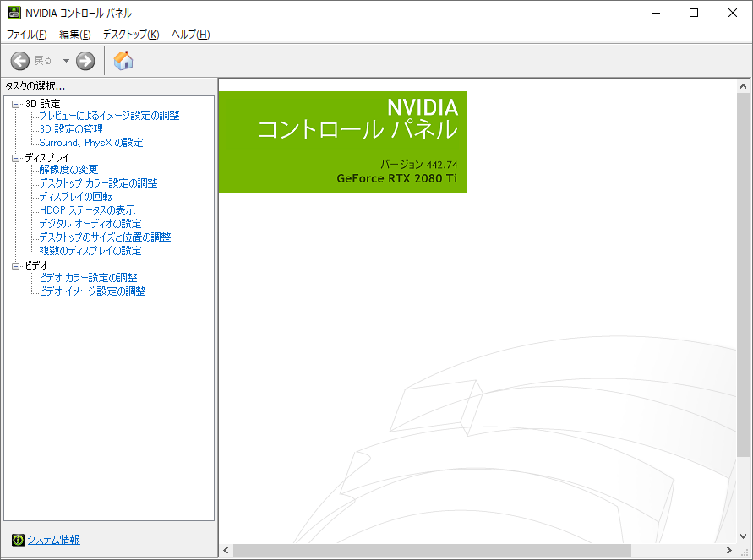The image size is (753, 560).
Task: Click the Forward arrow toolbar icon
Action: tap(85, 61)
